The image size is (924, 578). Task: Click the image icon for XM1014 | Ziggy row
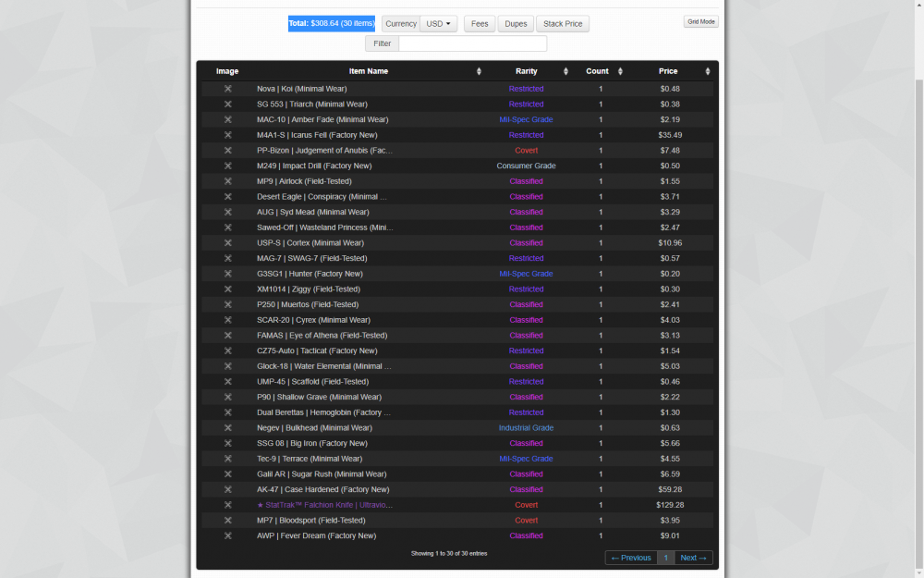click(227, 289)
